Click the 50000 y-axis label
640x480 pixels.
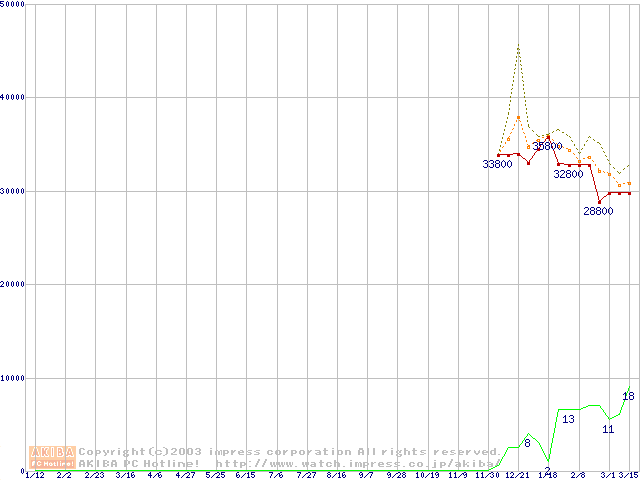point(15,4)
